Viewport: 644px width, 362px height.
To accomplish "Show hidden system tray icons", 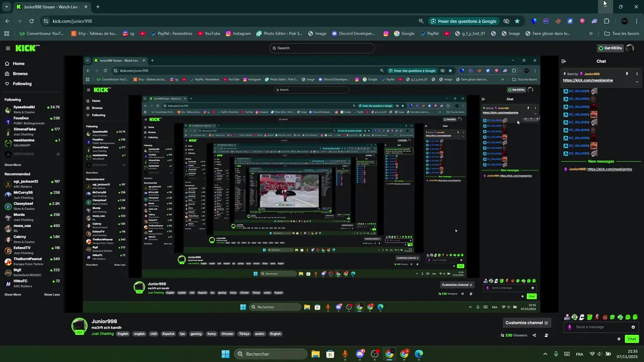I will (545, 354).
